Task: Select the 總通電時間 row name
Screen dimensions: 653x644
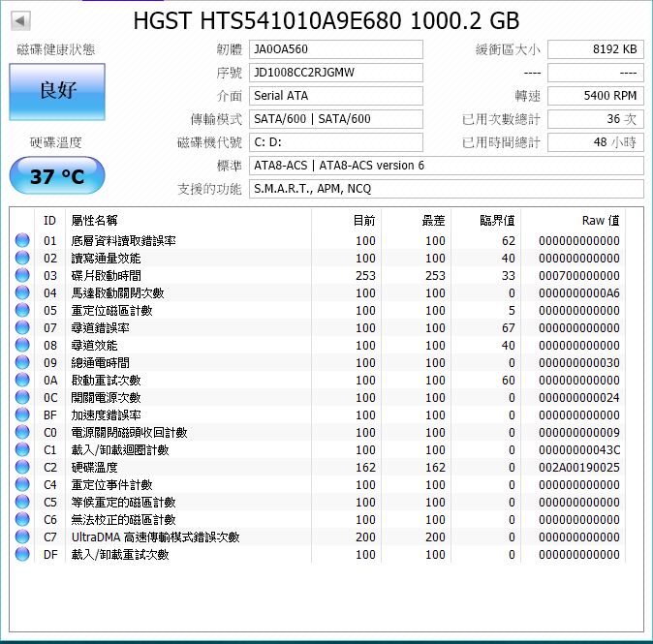Action: tap(100, 362)
